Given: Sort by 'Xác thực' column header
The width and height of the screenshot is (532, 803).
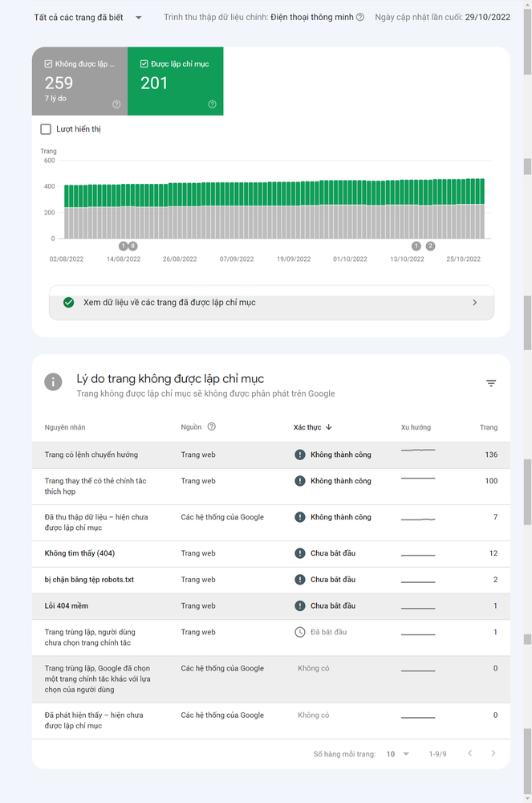Looking at the screenshot, I should click(307, 427).
